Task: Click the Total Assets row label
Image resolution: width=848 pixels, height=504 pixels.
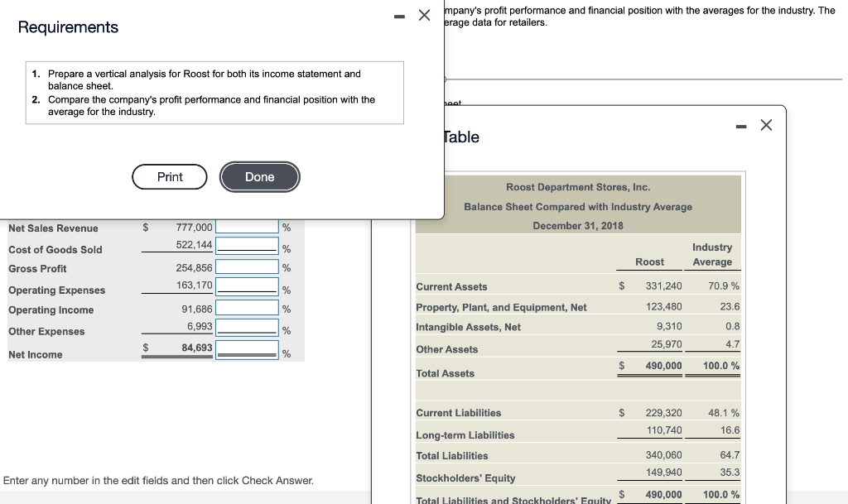Action: [x=445, y=373]
